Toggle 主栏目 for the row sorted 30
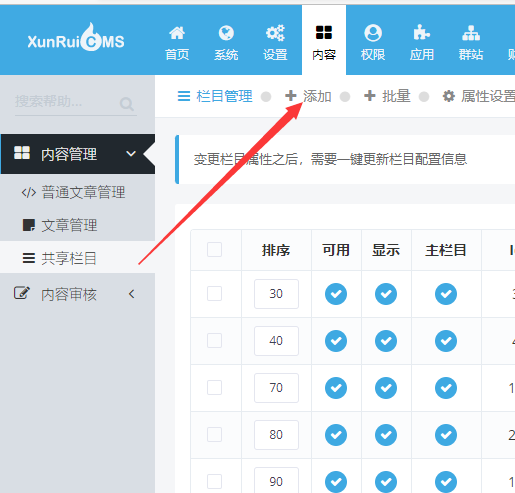This screenshot has height=493, width=515. point(446,294)
